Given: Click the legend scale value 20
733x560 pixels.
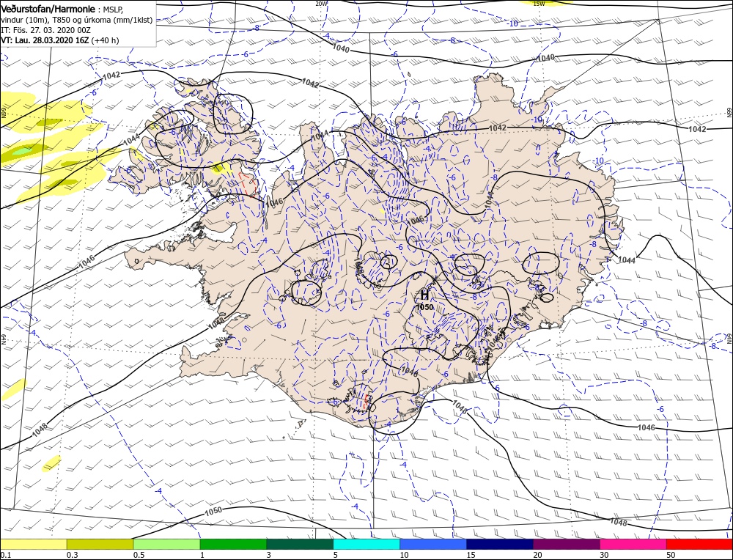Looking at the screenshot, I should pyautogui.click(x=537, y=555).
